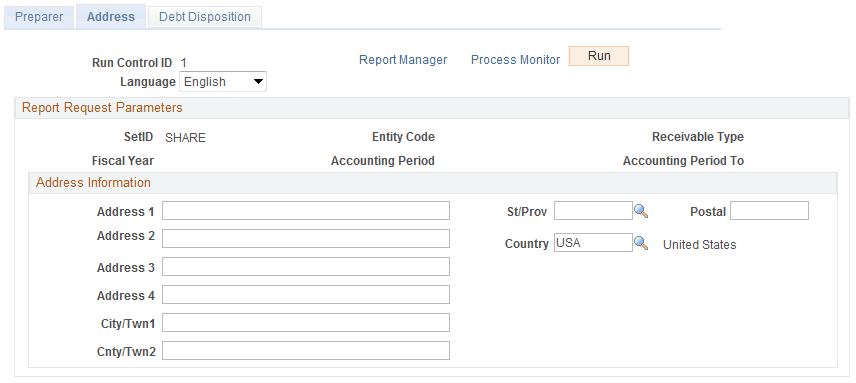The image size is (856, 383).
Task: Click the Postal input field
Action: coord(769,211)
